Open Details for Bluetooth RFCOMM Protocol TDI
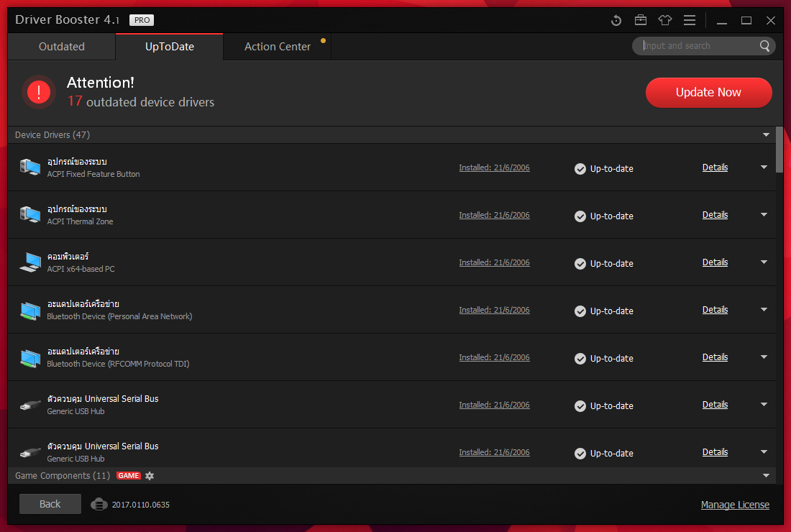 (x=715, y=357)
